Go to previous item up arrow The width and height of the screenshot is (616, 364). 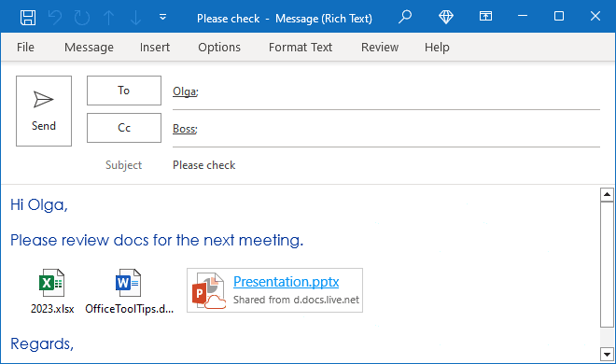point(109,18)
